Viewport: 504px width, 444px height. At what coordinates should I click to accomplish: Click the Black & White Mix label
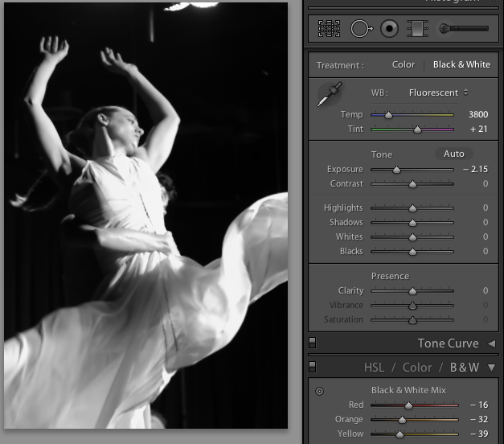408,390
